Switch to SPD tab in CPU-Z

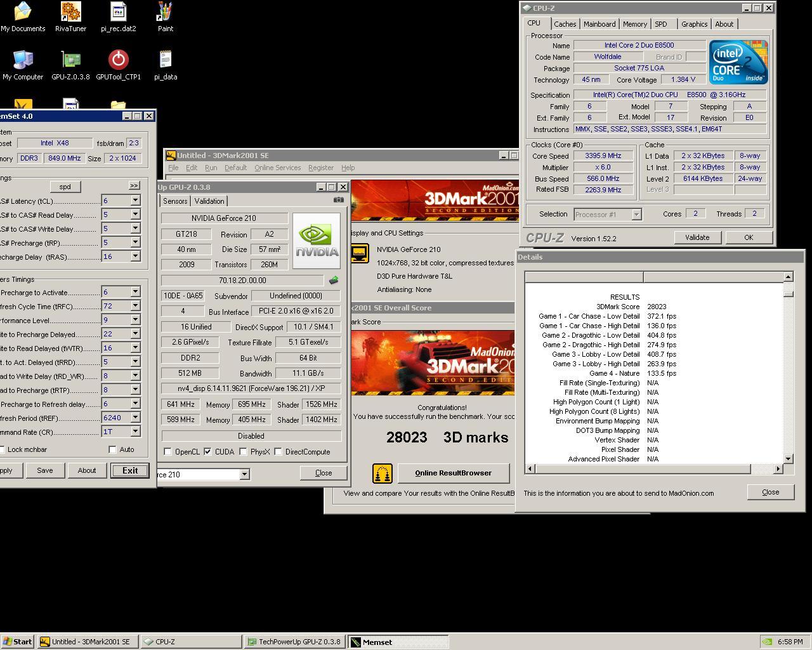coord(661,24)
